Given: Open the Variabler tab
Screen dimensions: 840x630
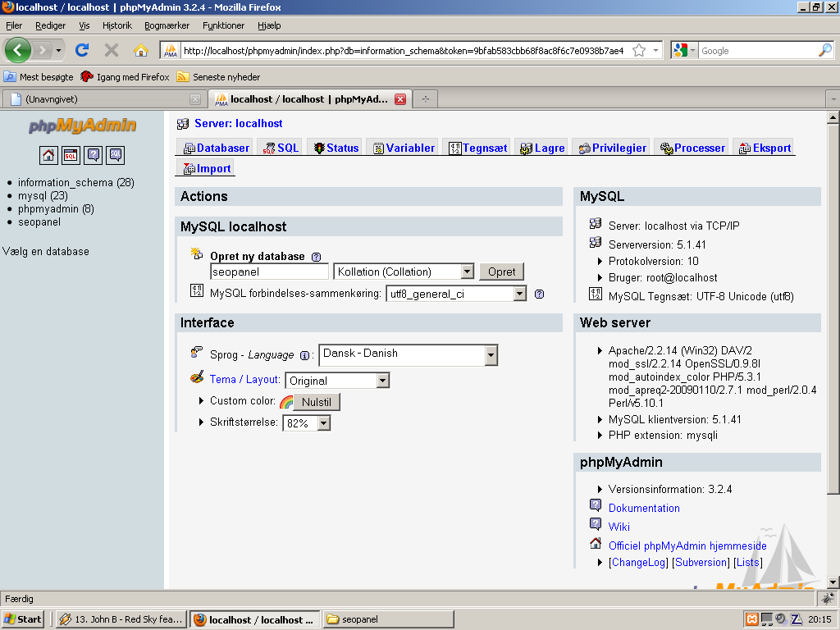Looking at the screenshot, I should point(404,148).
